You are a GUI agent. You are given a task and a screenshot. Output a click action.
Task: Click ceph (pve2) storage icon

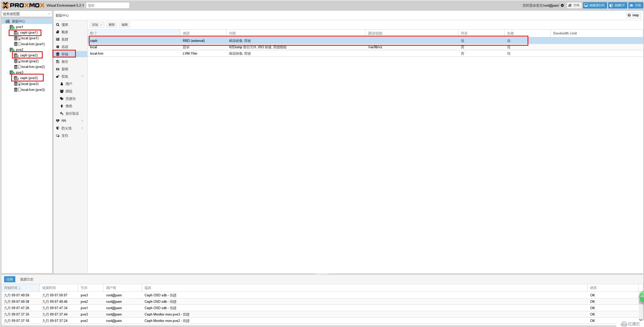[x=16, y=55]
